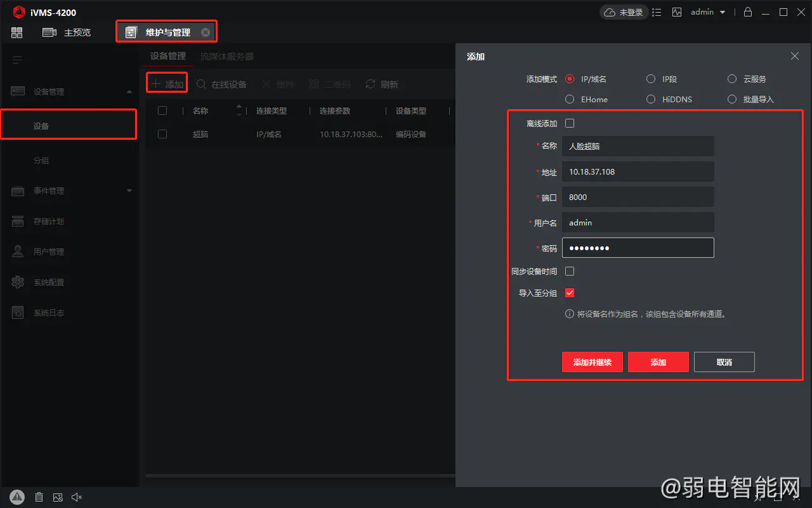Click the 编码设备 cell
812x508 pixels.
coord(411,134)
